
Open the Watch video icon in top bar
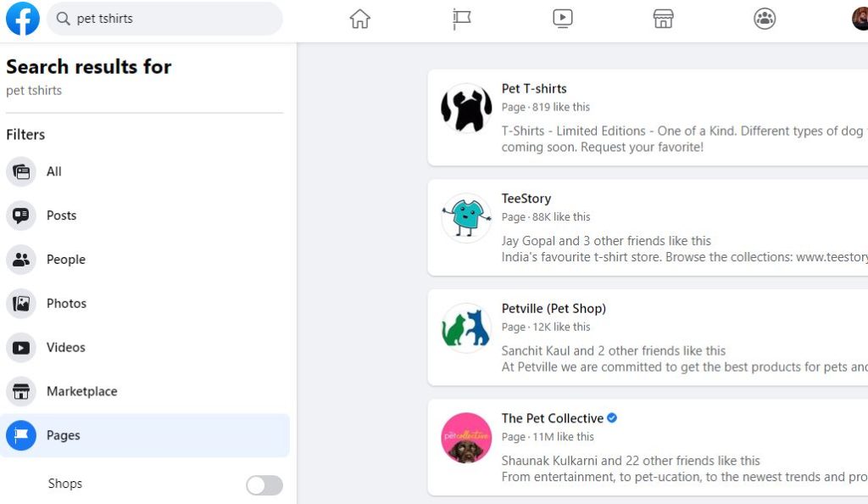pos(563,19)
